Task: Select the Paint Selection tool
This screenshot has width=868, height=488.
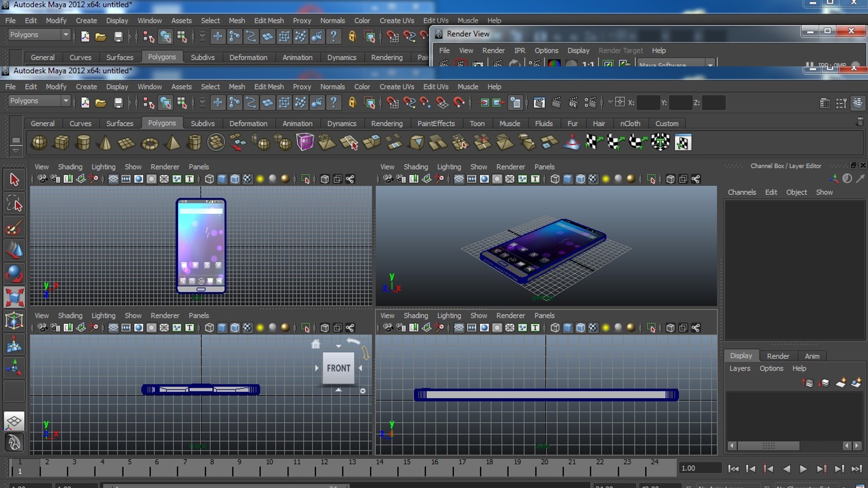Action: [x=14, y=227]
